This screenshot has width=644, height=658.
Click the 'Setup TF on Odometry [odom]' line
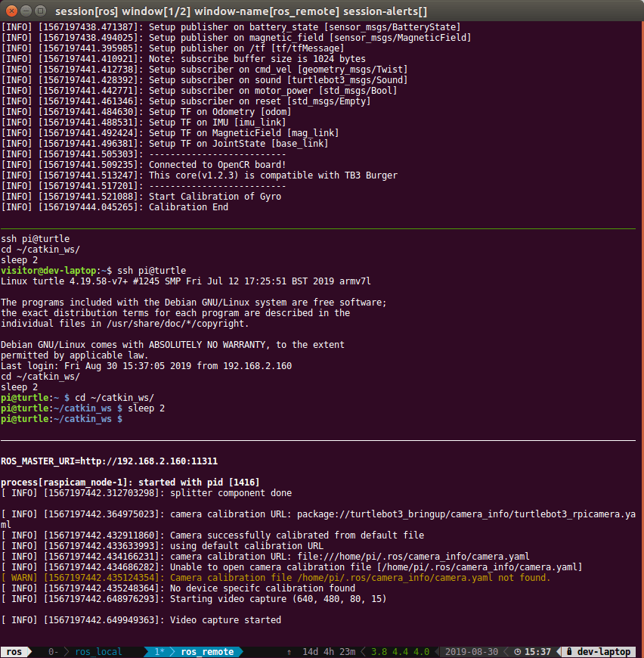pyautogui.click(x=147, y=112)
